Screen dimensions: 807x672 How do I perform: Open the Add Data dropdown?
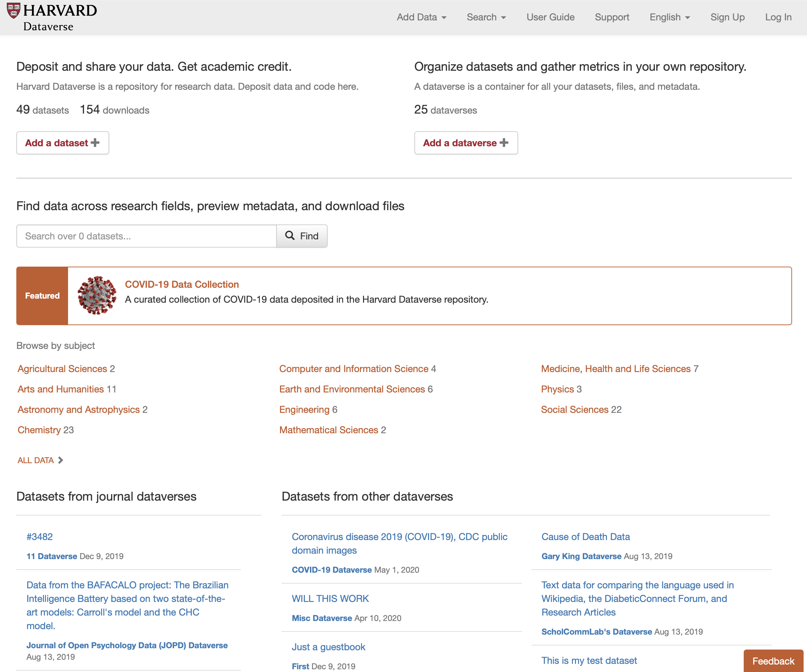[421, 17]
